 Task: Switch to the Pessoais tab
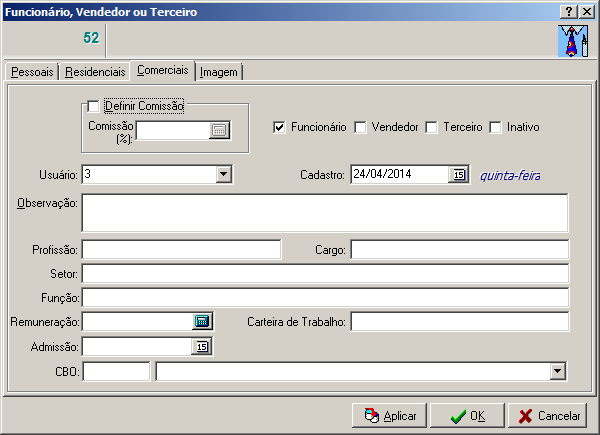point(31,72)
